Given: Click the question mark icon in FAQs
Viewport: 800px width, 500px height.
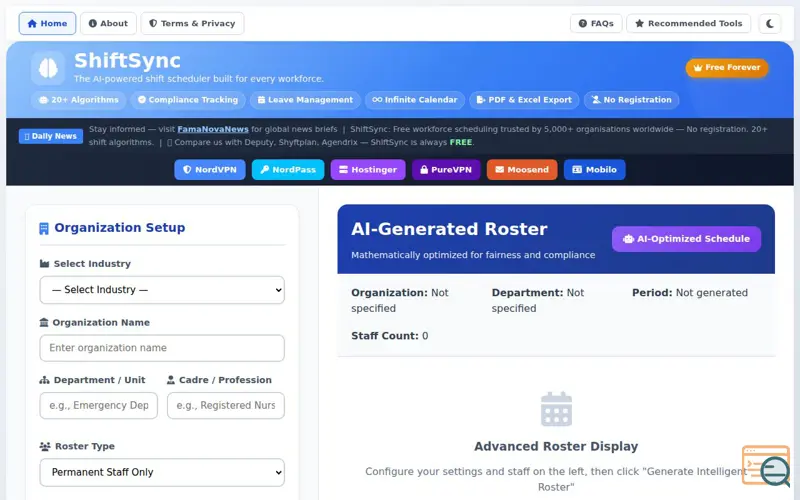Looking at the screenshot, I should pyautogui.click(x=583, y=23).
